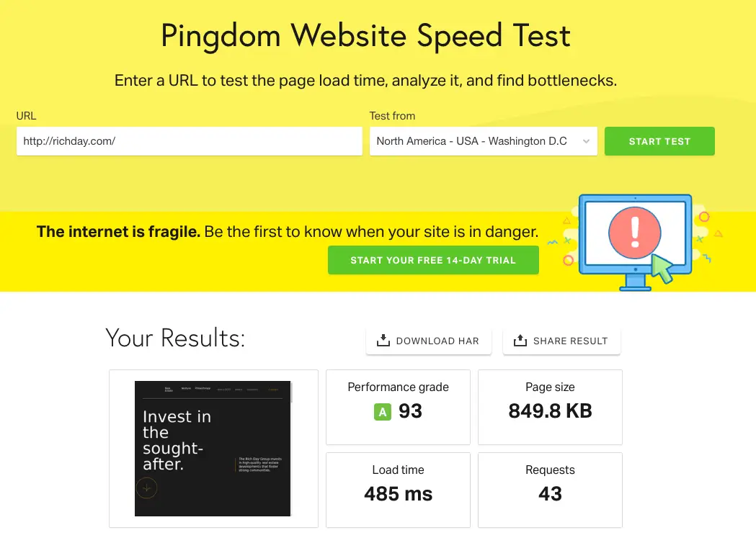This screenshot has height=543, width=756.
Task: Click the blue monitor stand illustration
Action: point(635,283)
